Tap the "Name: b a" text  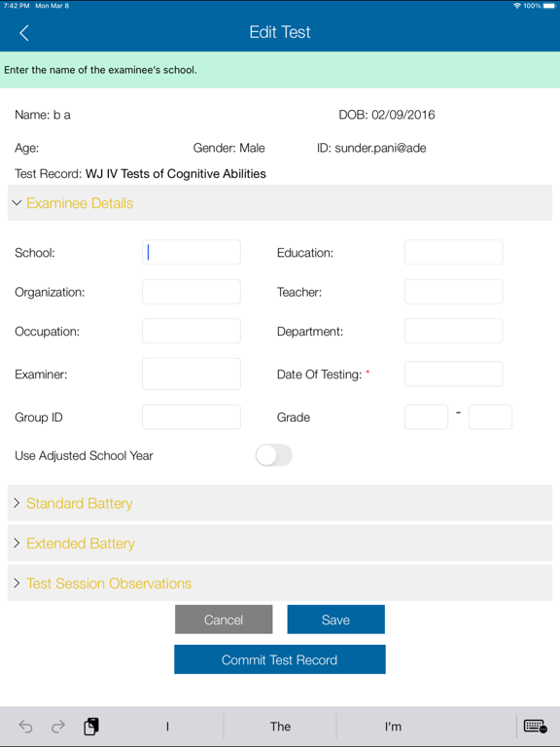tap(43, 115)
